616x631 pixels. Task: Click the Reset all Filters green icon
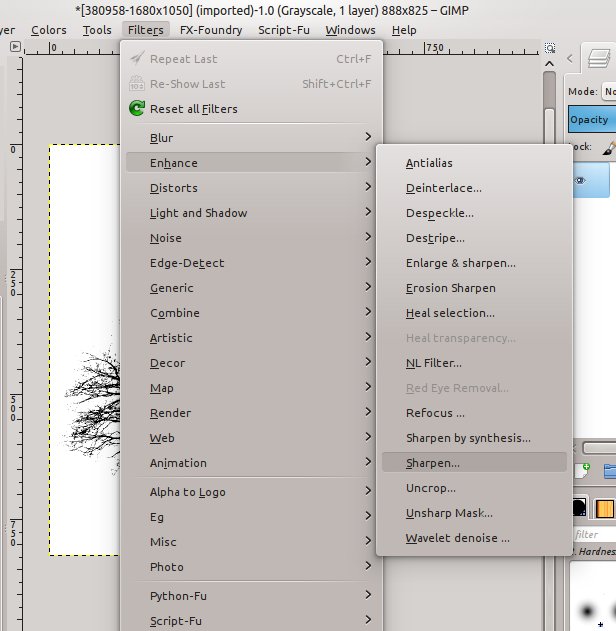pos(137,108)
